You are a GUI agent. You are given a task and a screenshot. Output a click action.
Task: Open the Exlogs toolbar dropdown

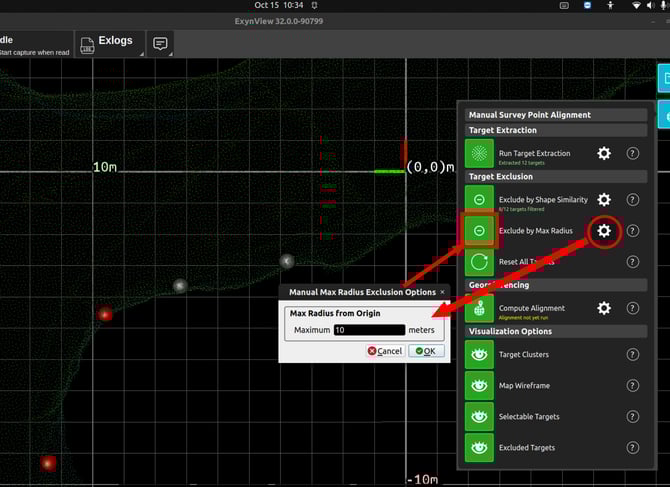(107, 43)
